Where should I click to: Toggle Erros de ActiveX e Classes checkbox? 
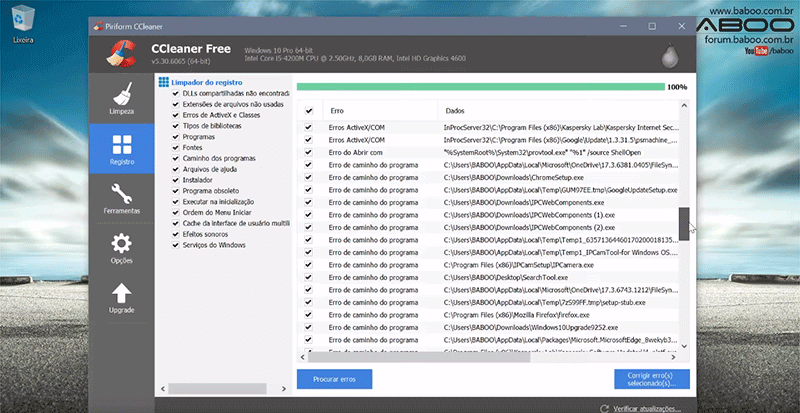click(x=176, y=115)
